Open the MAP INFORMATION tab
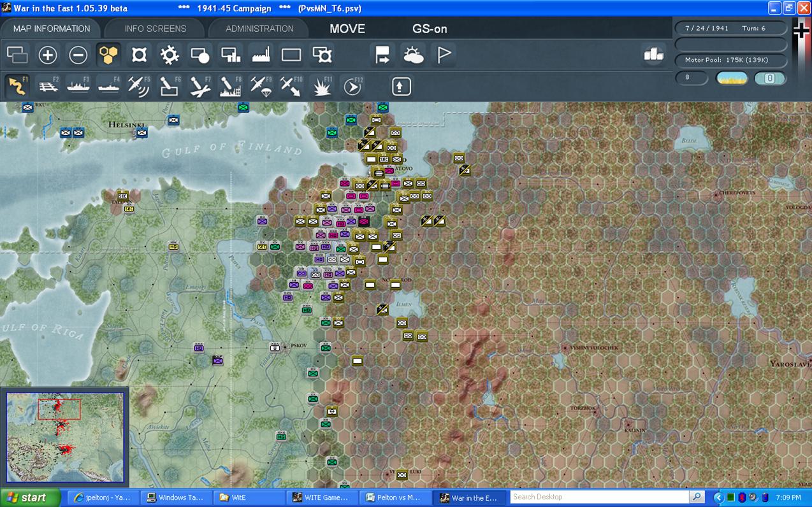 (52, 29)
